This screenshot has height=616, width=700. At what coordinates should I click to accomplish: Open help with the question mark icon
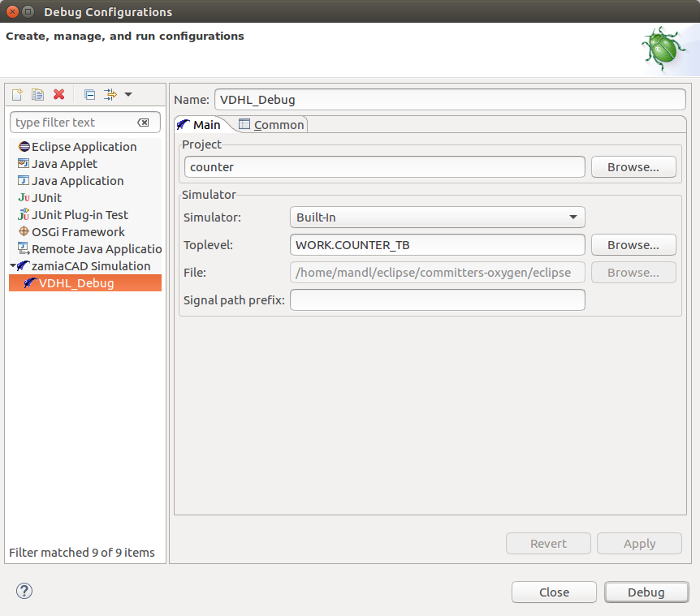click(24, 591)
